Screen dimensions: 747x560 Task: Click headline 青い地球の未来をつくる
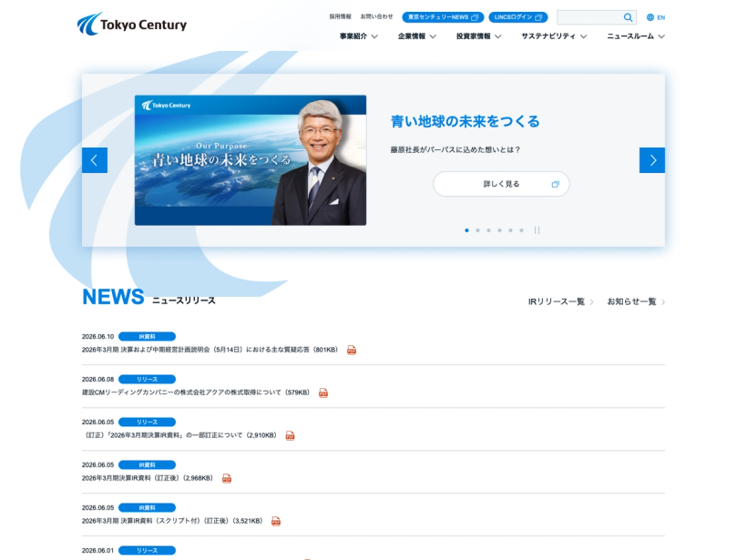pyautogui.click(x=465, y=121)
